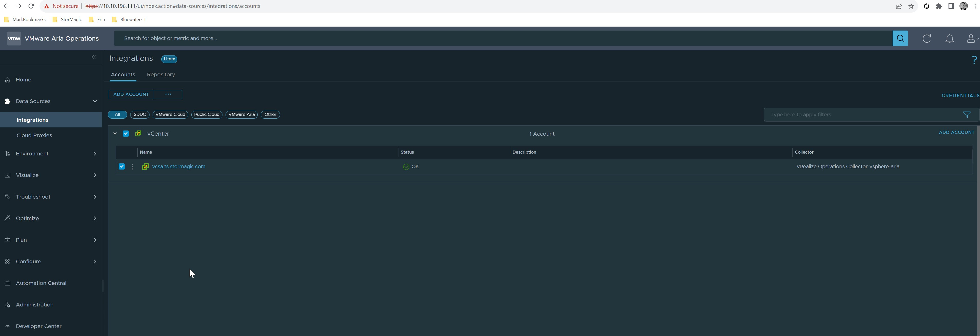Open the Bluewater-IT bookmark folder
This screenshot has height=336, width=980.
click(x=129, y=20)
